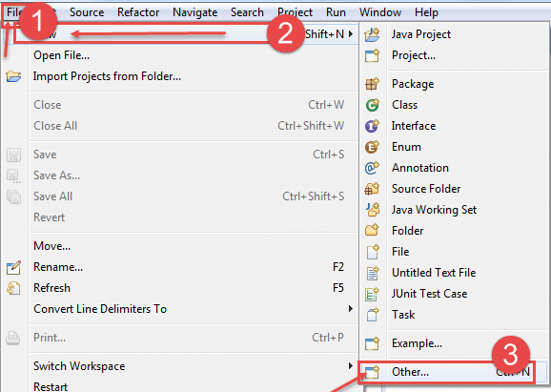
Task: Click the Enum icon
Action: point(372,147)
